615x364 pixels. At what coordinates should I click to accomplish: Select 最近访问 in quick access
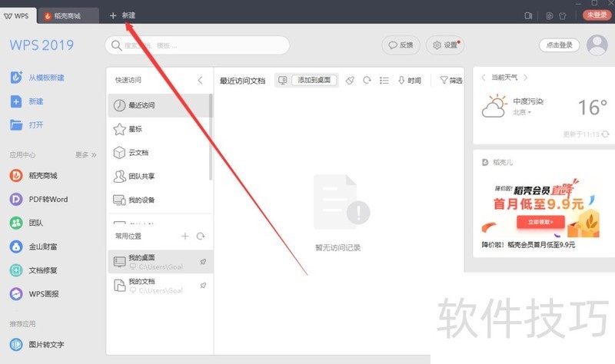(x=158, y=105)
